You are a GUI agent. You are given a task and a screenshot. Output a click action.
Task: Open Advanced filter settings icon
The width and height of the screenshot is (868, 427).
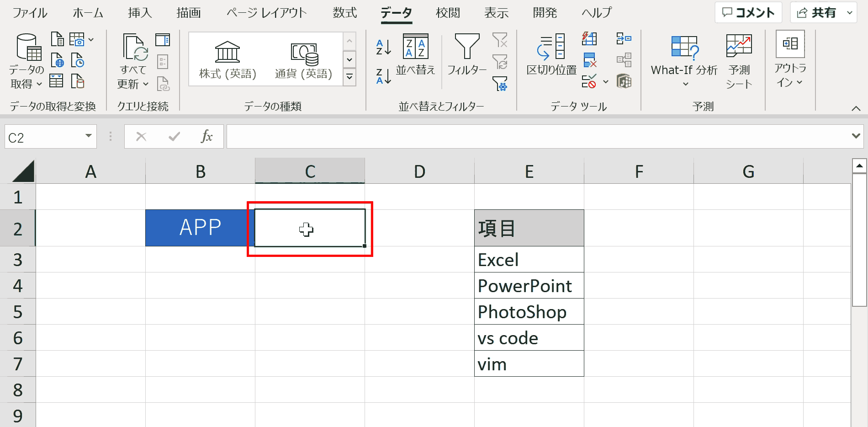point(500,83)
